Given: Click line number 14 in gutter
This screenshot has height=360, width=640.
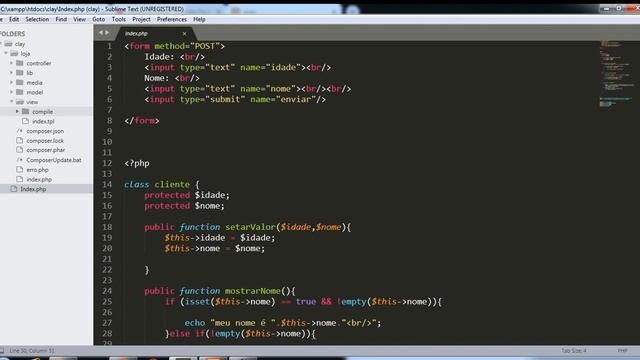Looking at the screenshot, I should [107, 184].
